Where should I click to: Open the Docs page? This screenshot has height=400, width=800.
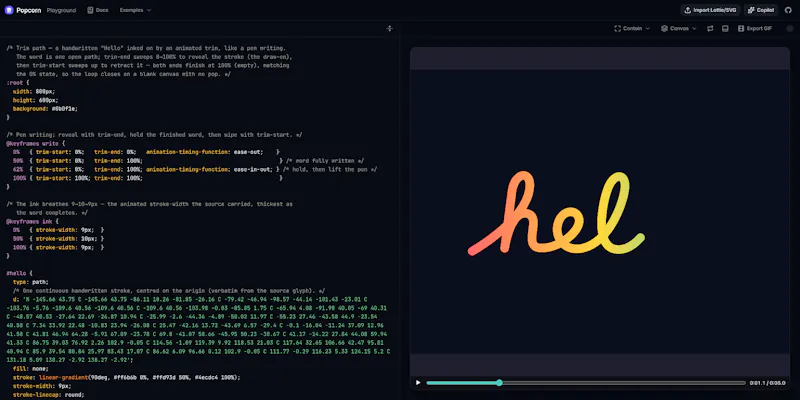pyautogui.click(x=98, y=10)
